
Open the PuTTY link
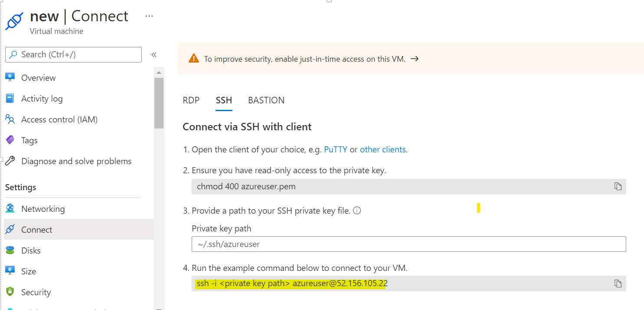click(336, 149)
